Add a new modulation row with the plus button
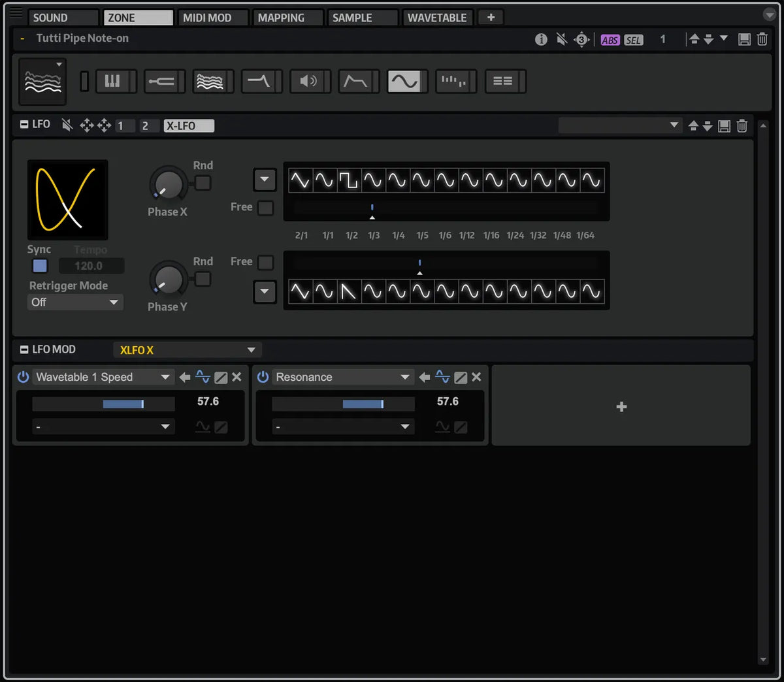The image size is (784, 682). point(621,406)
